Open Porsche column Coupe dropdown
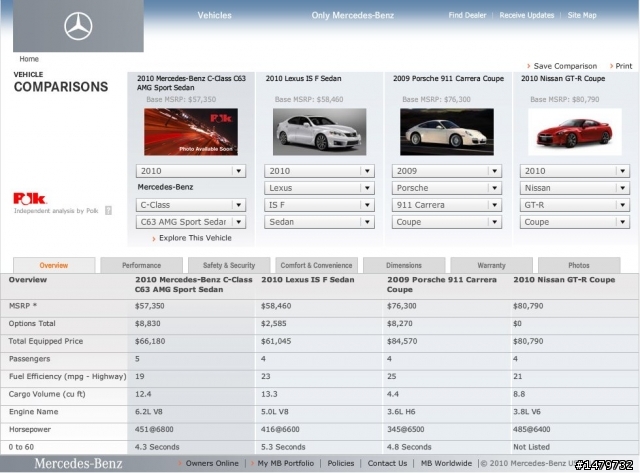This screenshot has height=473, width=640. coord(447,222)
